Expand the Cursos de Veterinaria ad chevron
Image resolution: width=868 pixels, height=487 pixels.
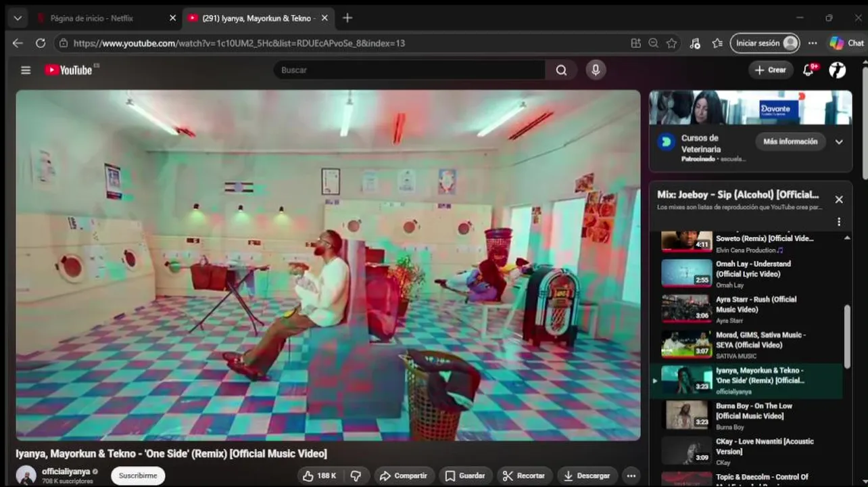[x=839, y=142]
